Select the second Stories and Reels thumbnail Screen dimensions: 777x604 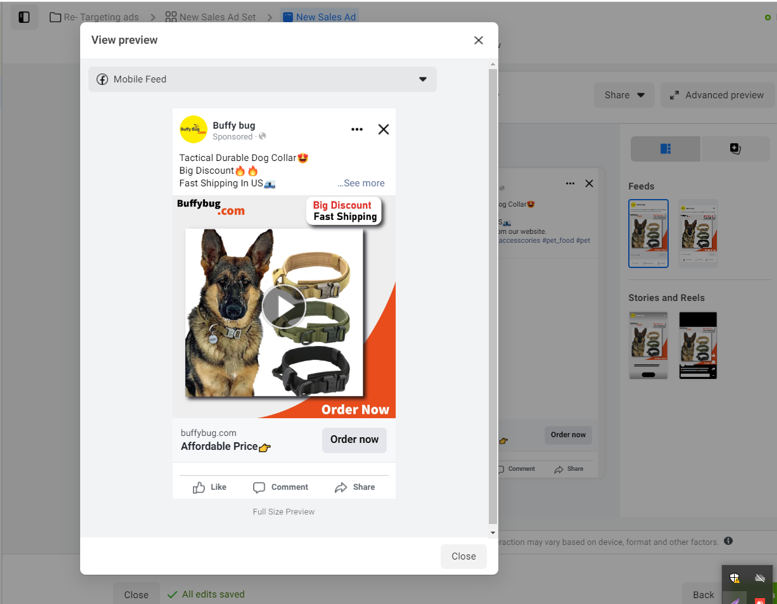(697, 345)
